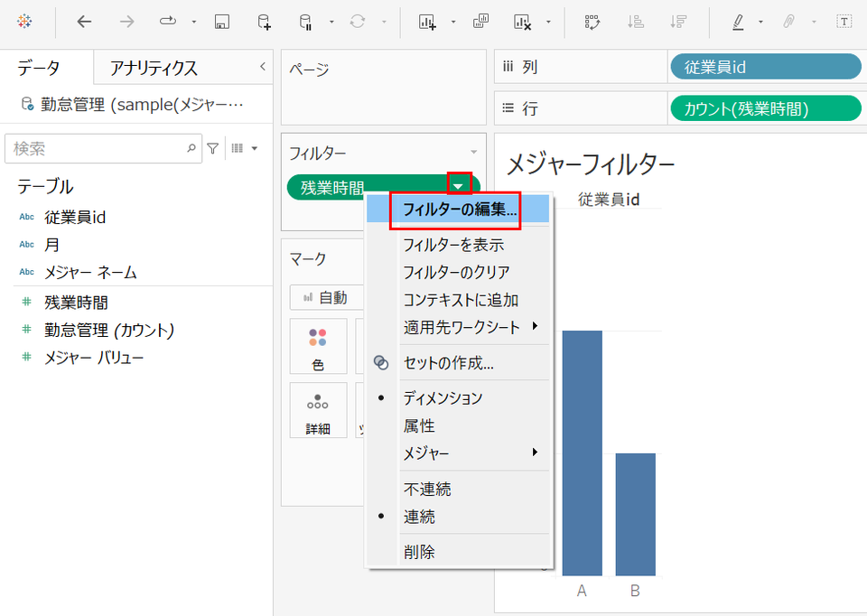Click the sort descending icon

click(678, 22)
